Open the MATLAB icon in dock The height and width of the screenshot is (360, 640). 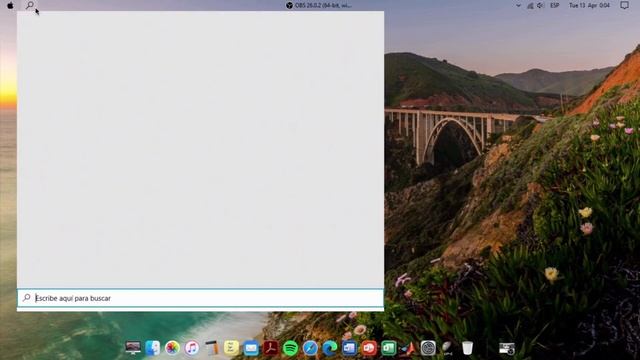point(408,348)
